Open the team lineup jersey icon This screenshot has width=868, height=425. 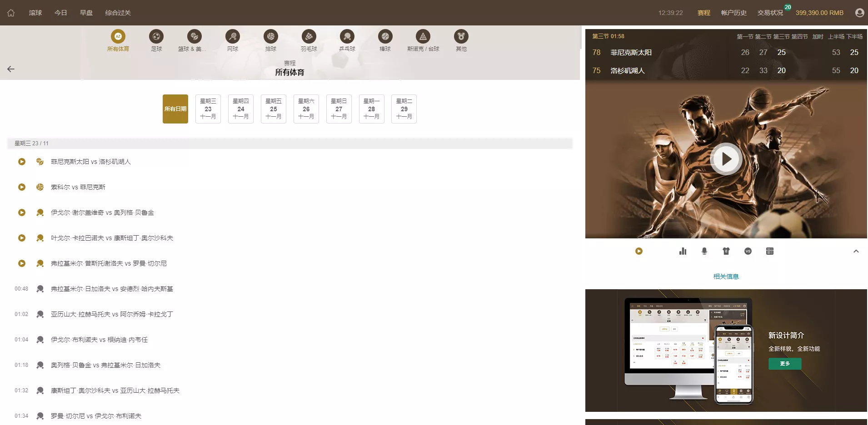[726, 251]
